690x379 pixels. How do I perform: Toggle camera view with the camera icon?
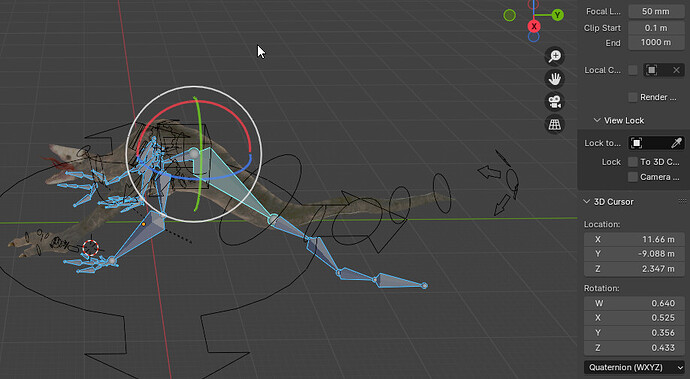click(x=555, y=102)
